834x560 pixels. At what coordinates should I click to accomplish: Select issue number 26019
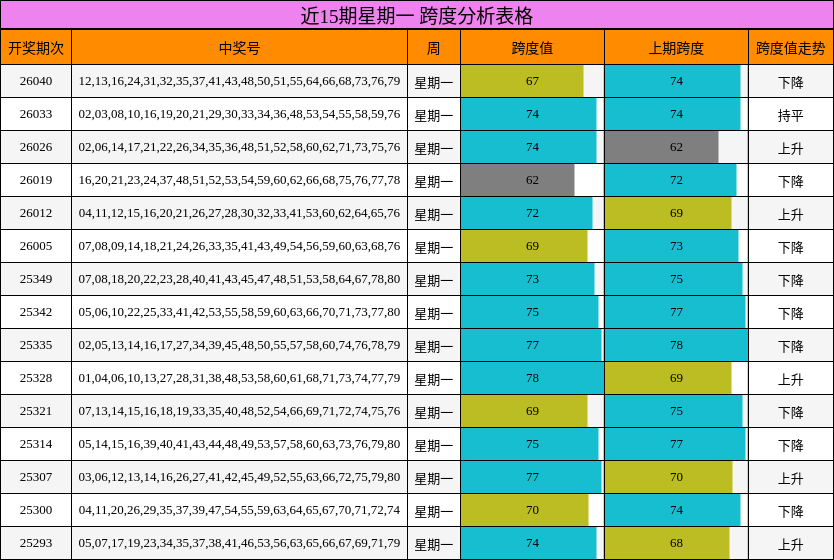point(36,180)
